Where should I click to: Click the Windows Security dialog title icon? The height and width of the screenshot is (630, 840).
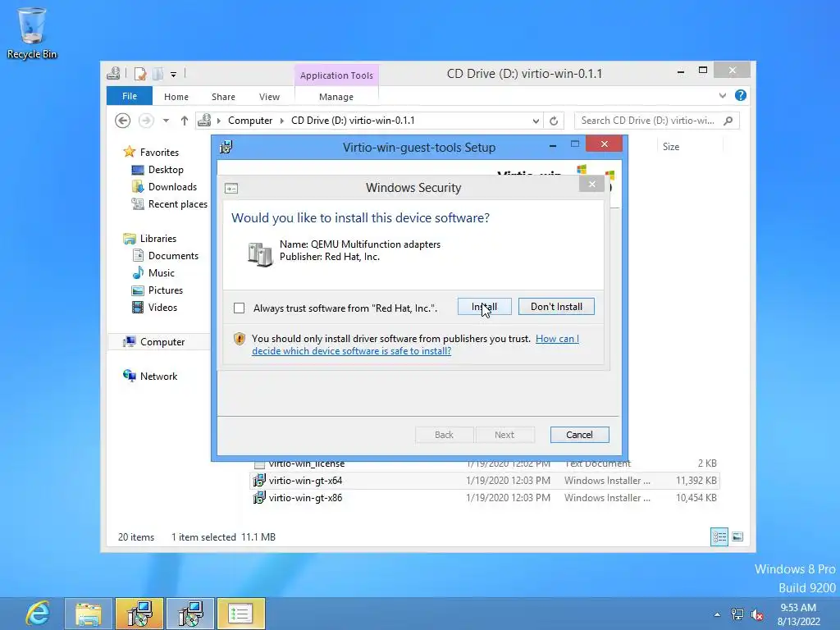click(231, 188)
